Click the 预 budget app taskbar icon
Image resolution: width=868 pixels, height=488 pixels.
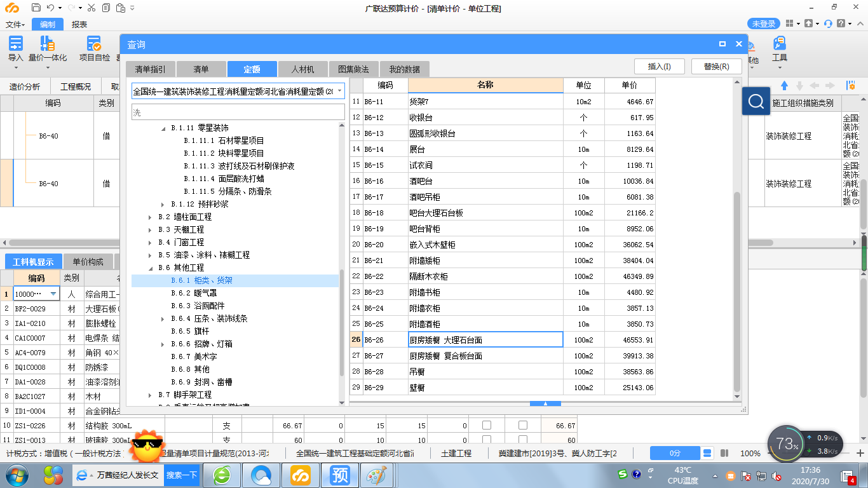pos(340,475)
